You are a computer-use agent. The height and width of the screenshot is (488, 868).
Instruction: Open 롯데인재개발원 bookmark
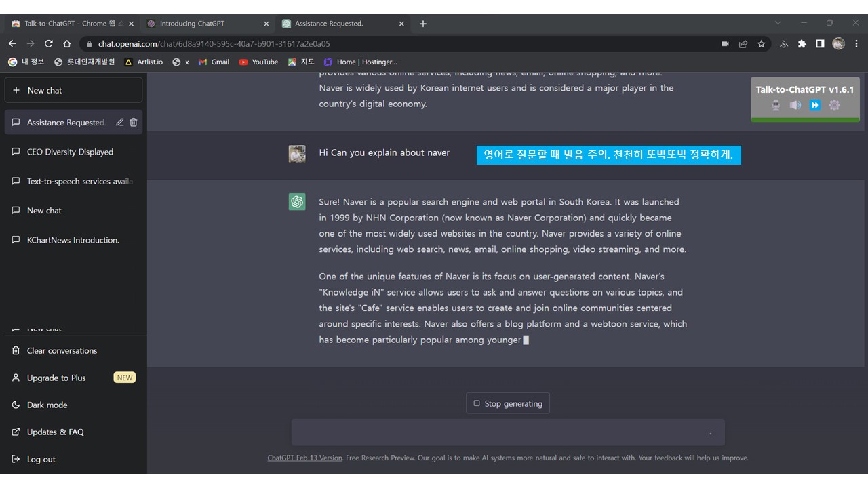tap(85, 62)
